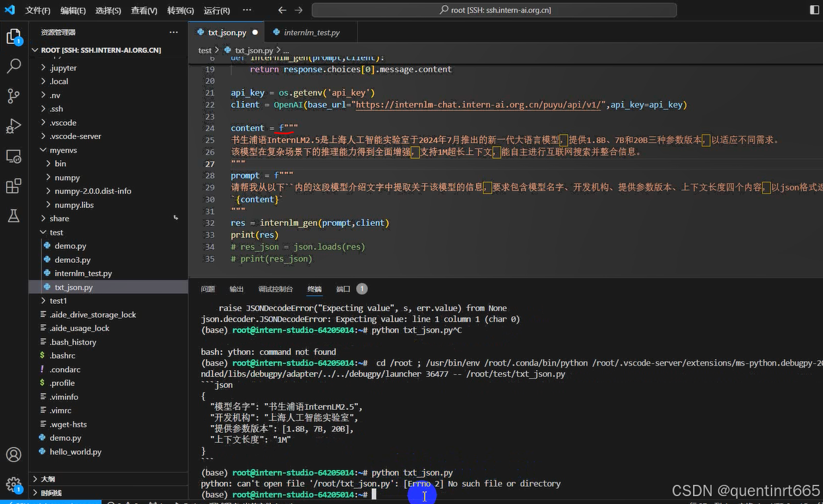Open the Source Control view
Viewport: 823px width, 504px height.
[x=13, y=96]
